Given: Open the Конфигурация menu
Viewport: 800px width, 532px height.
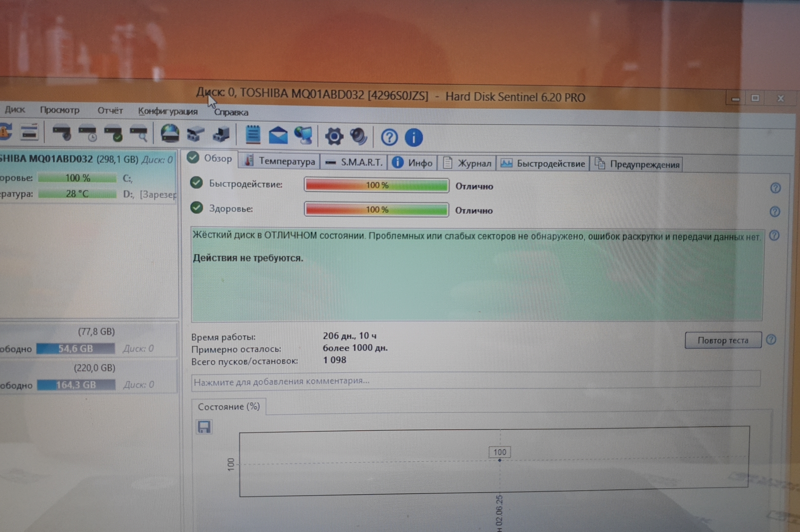Looking at the screenshot, I should 167,111.
